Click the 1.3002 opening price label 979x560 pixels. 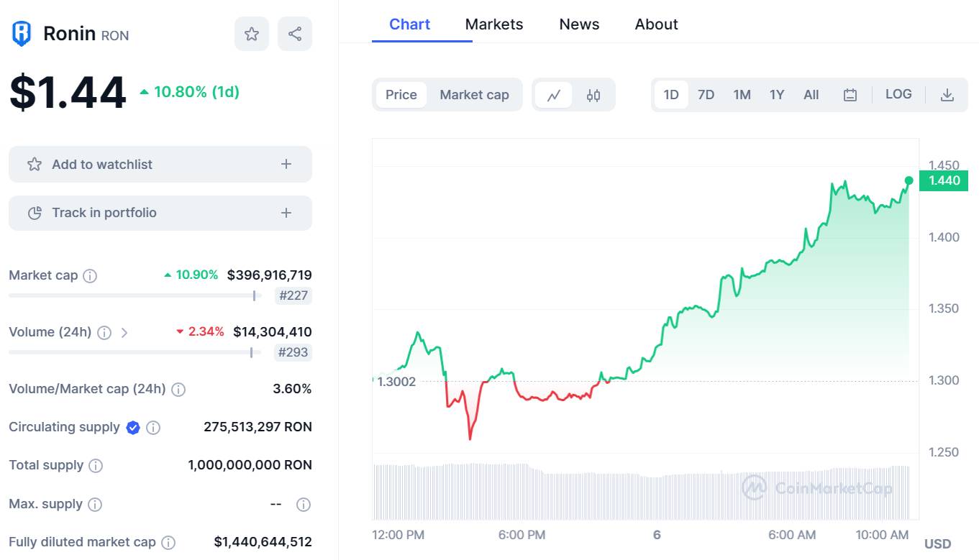(396, 382)
